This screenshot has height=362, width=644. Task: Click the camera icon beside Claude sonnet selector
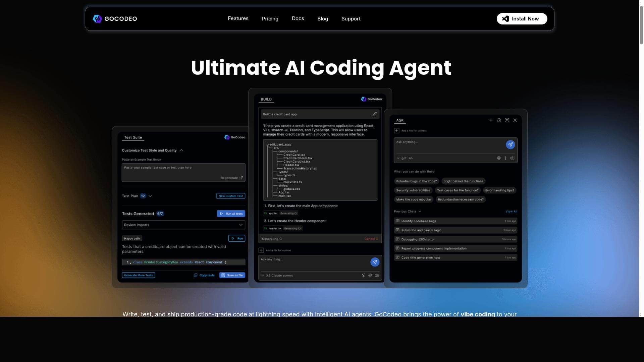click(x=377, y=276)
